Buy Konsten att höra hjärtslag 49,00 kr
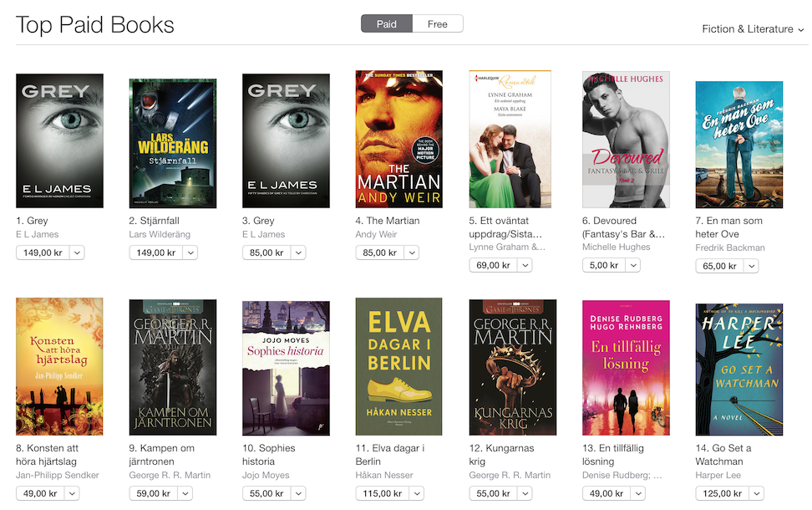Screen dimensions: 812x510 point(40,493)
